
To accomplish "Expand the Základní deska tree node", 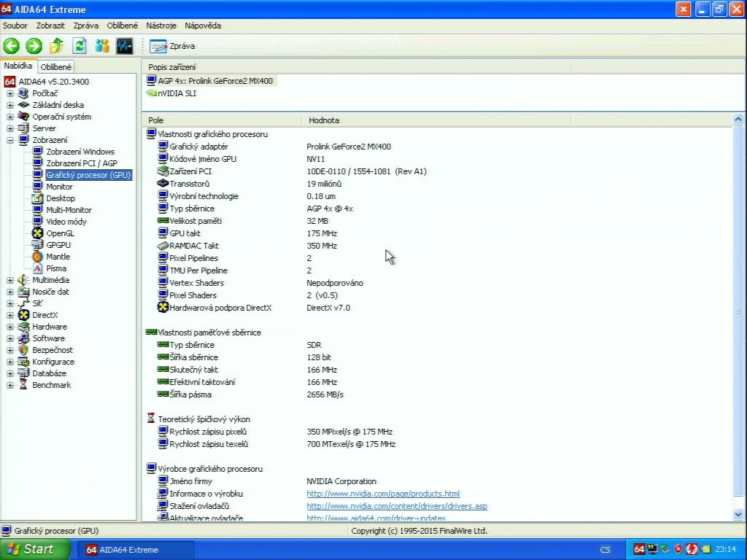I will [x=10, y=105].
